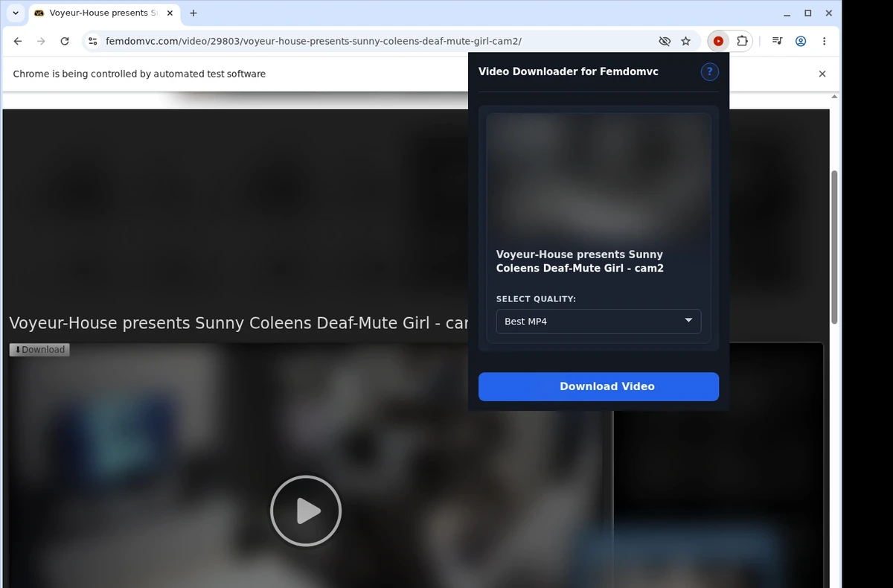Open the extensions puzzle icon
Image resolution: width=893 pixels, height=588 pixels.
tap(742, 42)
